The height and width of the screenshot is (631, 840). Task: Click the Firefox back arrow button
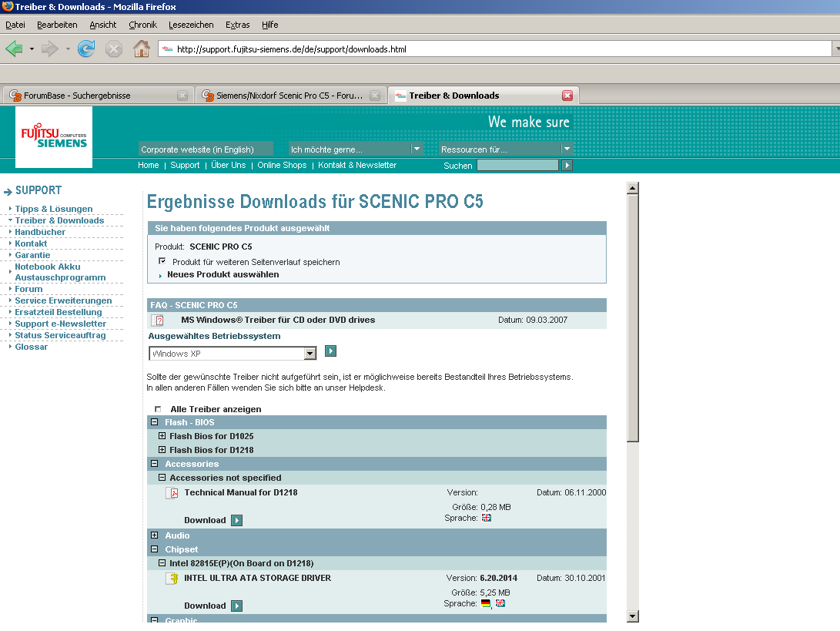[x=15, y=49]
